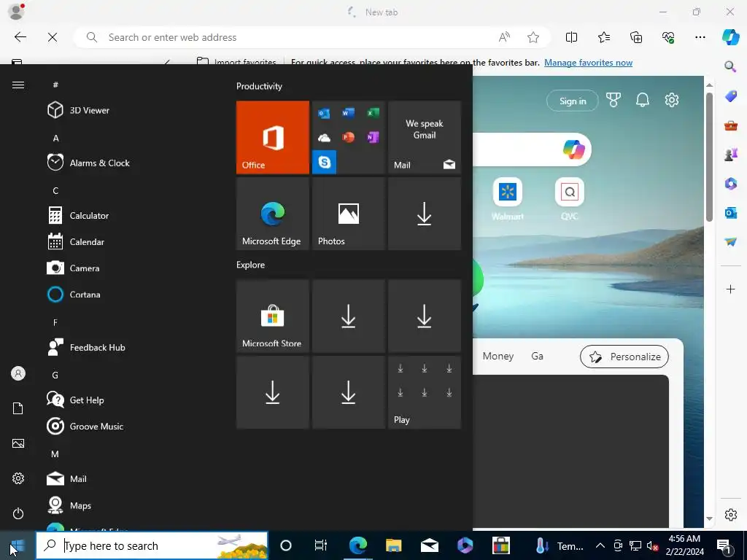Click Manage favorites now link
Image resolution: width=747 pixels, height=560 pixels.
point(589,63)
